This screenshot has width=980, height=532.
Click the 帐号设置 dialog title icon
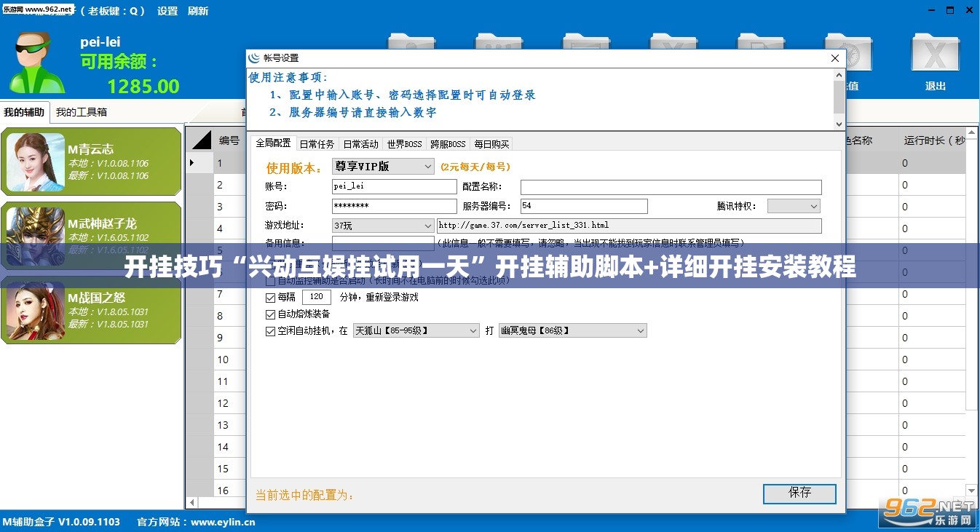(x=254, y=57)
